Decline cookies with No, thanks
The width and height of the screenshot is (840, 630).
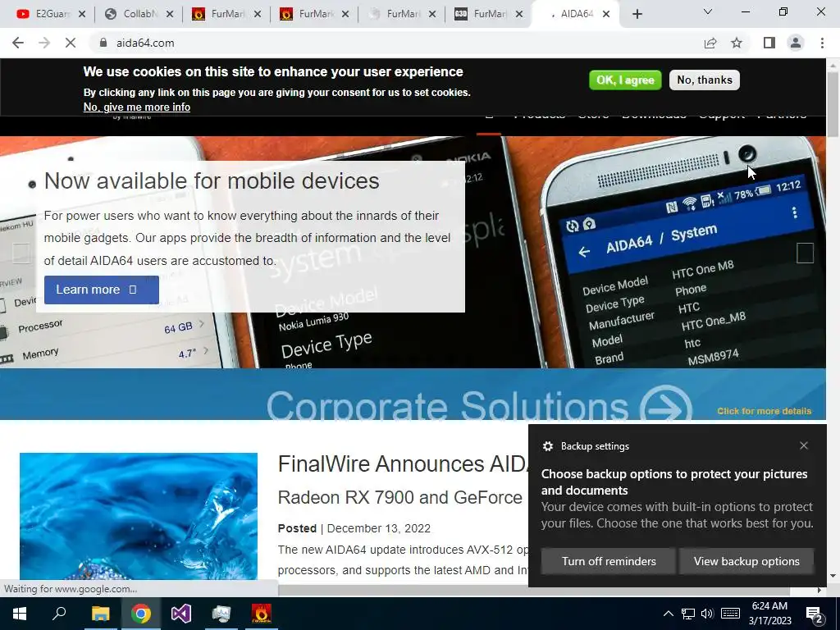point(705,80)
